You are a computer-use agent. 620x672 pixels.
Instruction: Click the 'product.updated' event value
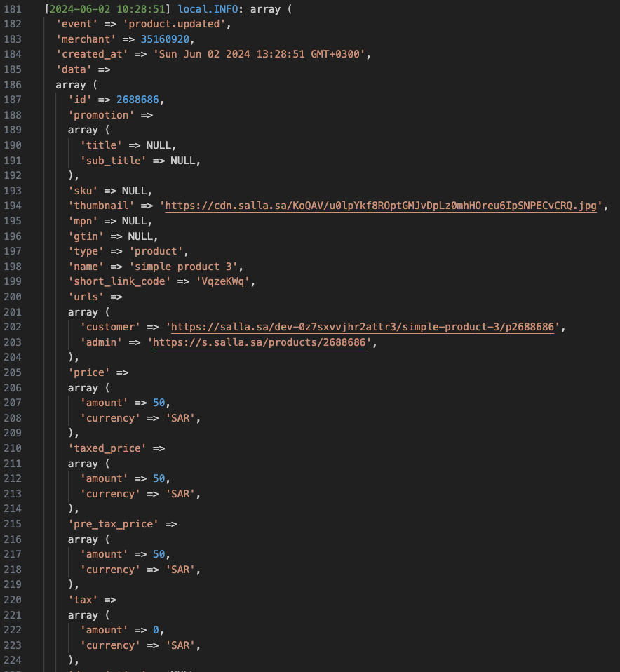coord(188,25)
